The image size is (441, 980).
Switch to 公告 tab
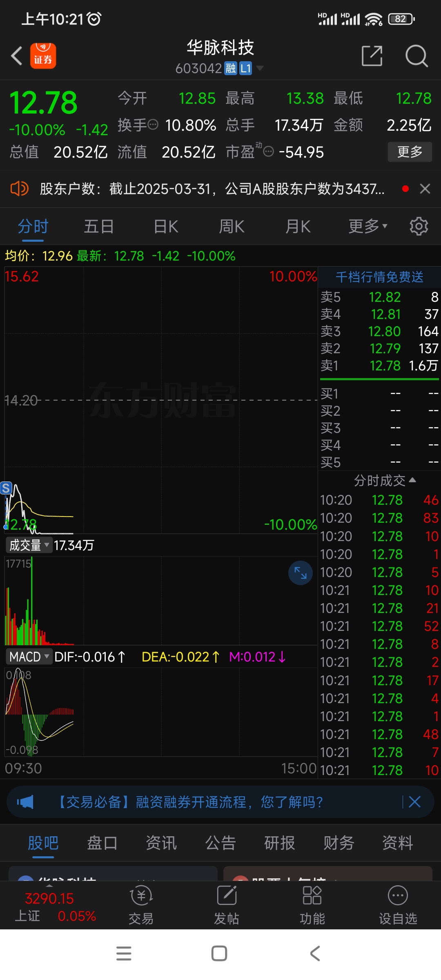coord(220,843)
